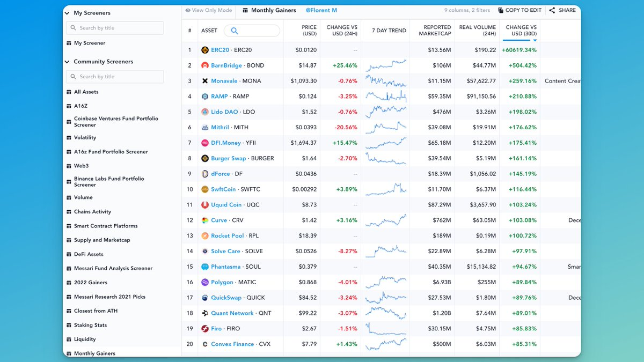Click the Curve CRV logo icon
The height and width of the screenshot is (362, 644).
[x=204, y=220]
